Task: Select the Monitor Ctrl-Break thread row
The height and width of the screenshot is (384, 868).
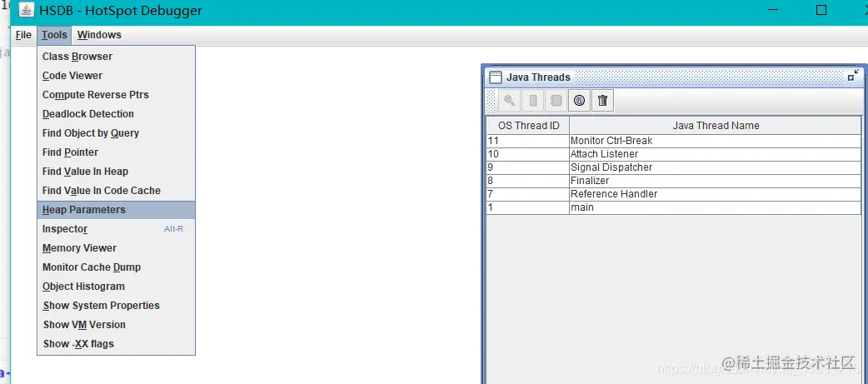Action: (x=674, y=141)
